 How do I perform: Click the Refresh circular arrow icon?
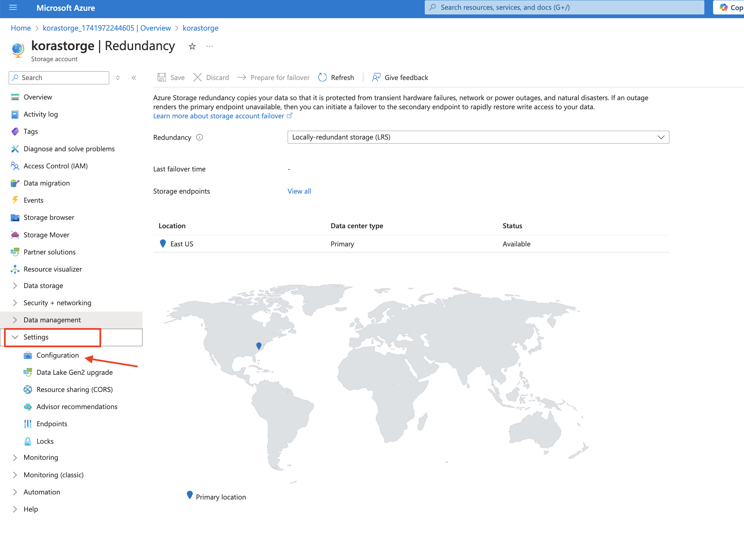(x=322, y=78)
